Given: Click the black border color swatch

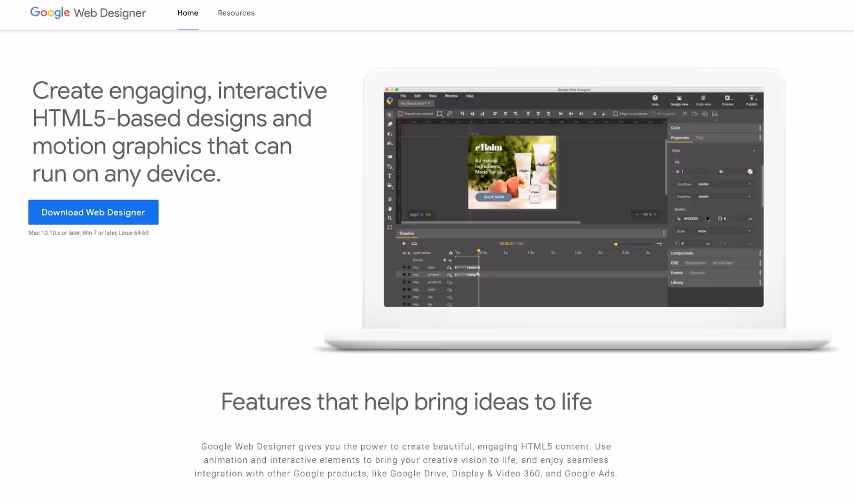Looking at the screenshot, I should pyautogui.click(x=708, y=219).
